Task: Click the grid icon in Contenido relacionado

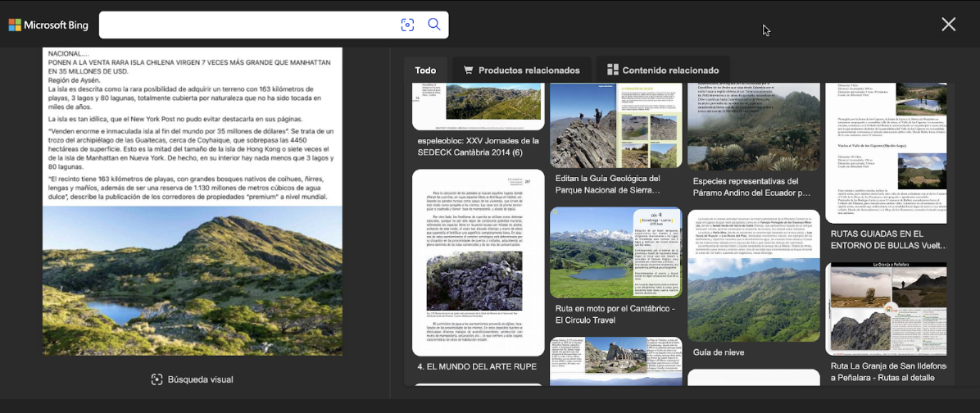Action: point(613,70)
